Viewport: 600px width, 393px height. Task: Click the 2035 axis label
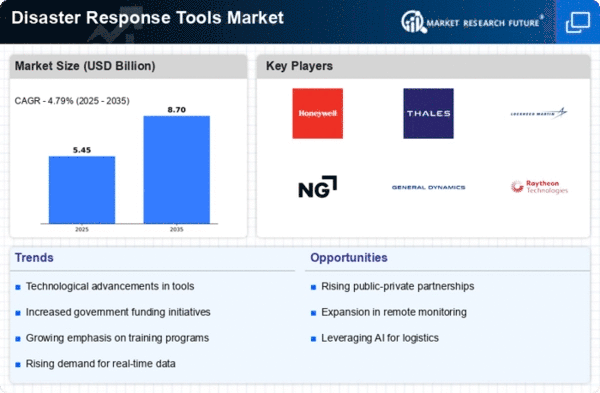(x=177, y=229)
